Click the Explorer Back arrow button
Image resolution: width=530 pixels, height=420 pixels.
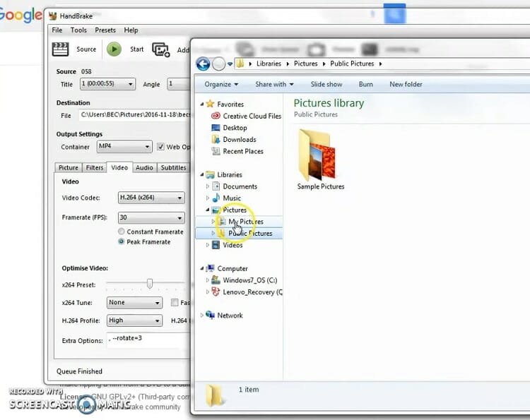[x=203, y=64]
